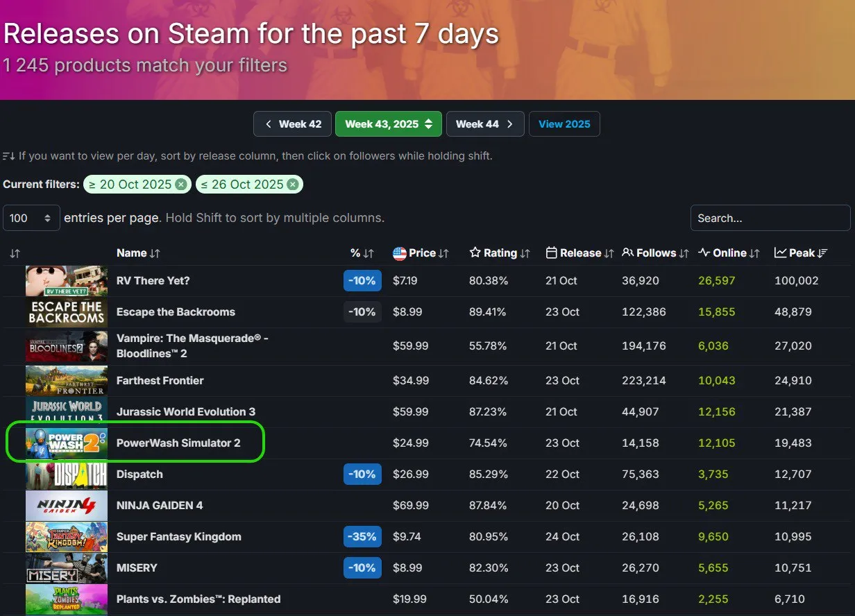Sort by the Release column
Image resolution: width=855 pixels, height=616 pixels.
[x=580, y=253]
